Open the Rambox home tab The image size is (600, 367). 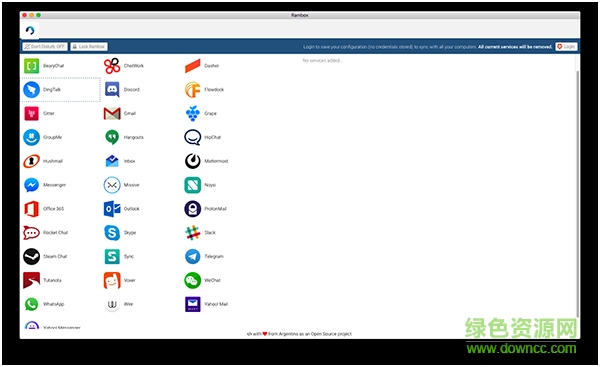click(x=30, y=30)
